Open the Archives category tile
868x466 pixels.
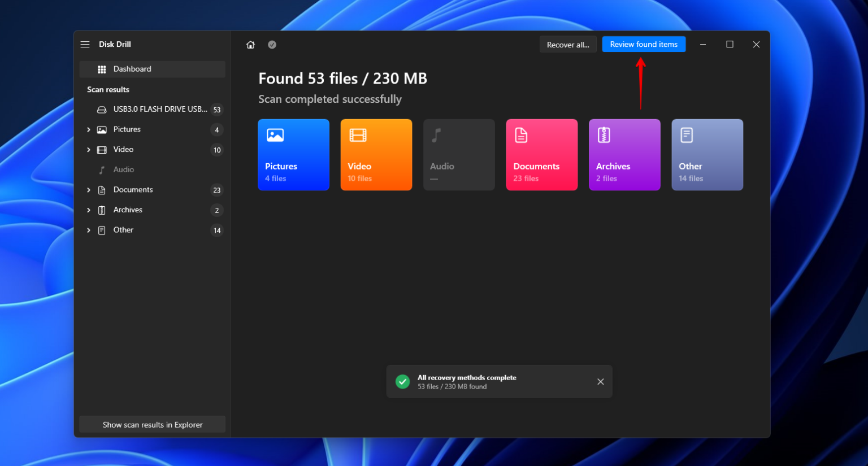(624, 154)
